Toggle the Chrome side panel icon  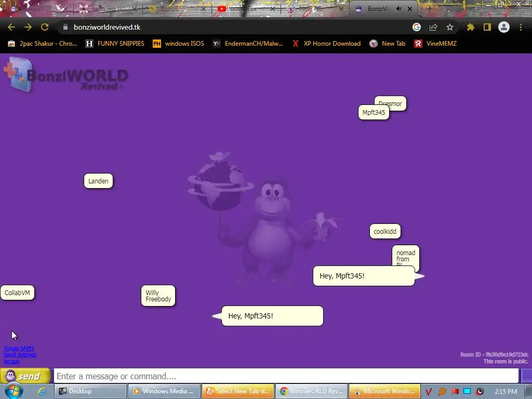pyautogui.click(x=487, y=27)
